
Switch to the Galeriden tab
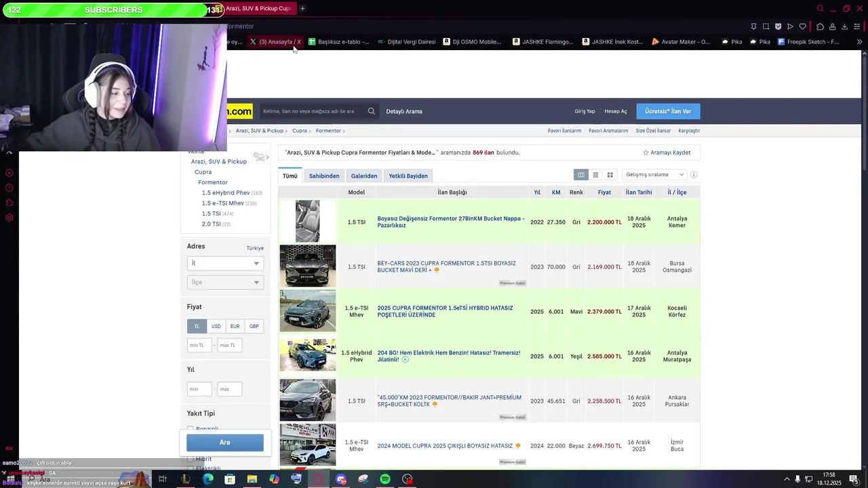pyautogui.click(x=364, y=176)
